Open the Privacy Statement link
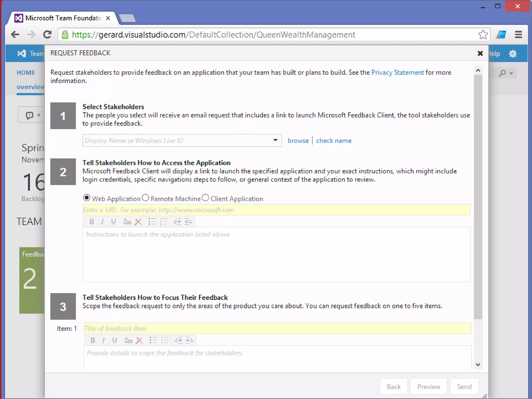Screen dimensions: 532x399 pos(397,72)
